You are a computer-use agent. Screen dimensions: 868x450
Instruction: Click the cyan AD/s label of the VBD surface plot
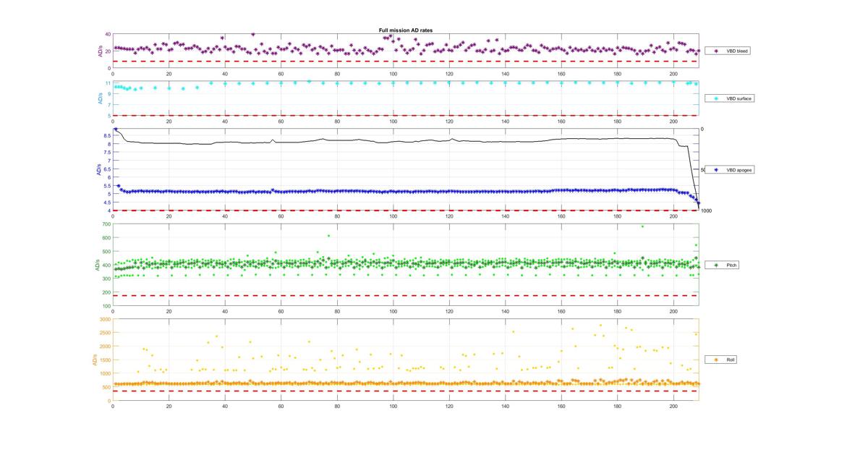(x=100, y=98)
